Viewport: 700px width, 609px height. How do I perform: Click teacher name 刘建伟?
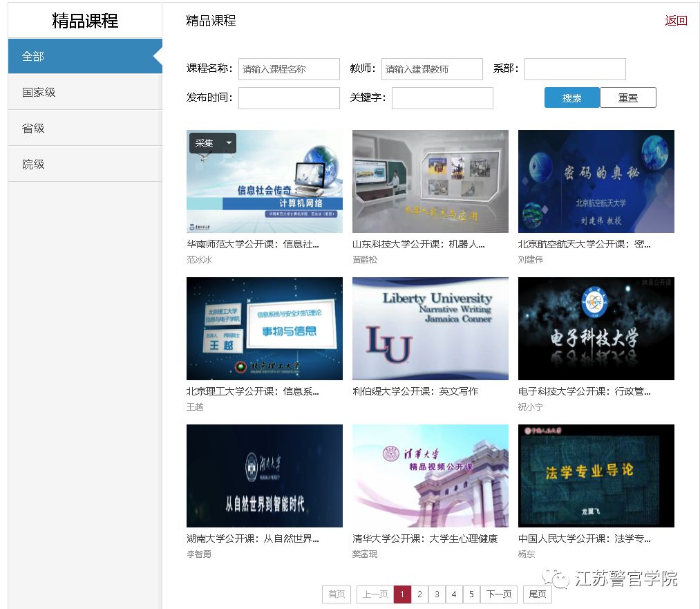click(531, 259)
